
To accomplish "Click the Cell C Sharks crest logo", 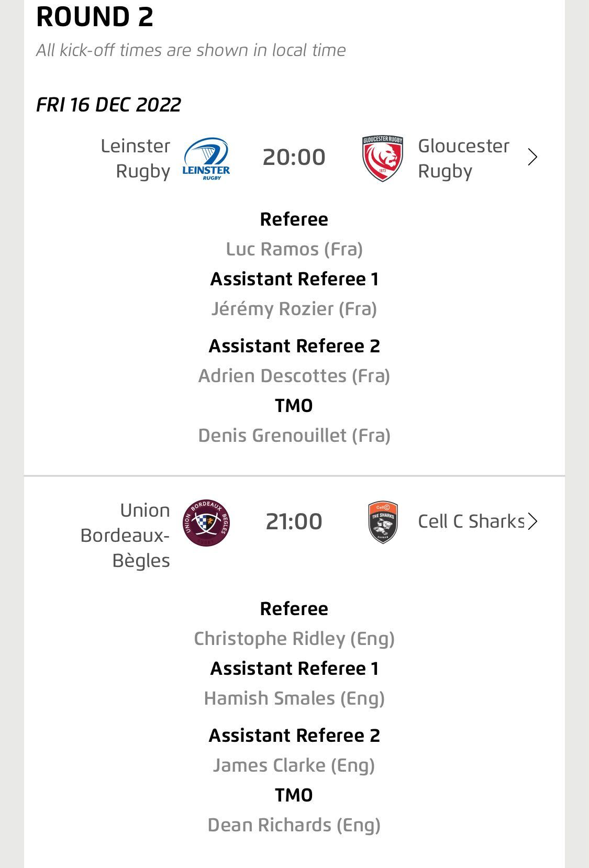I will pyautogui.click(x=383, y=522).
